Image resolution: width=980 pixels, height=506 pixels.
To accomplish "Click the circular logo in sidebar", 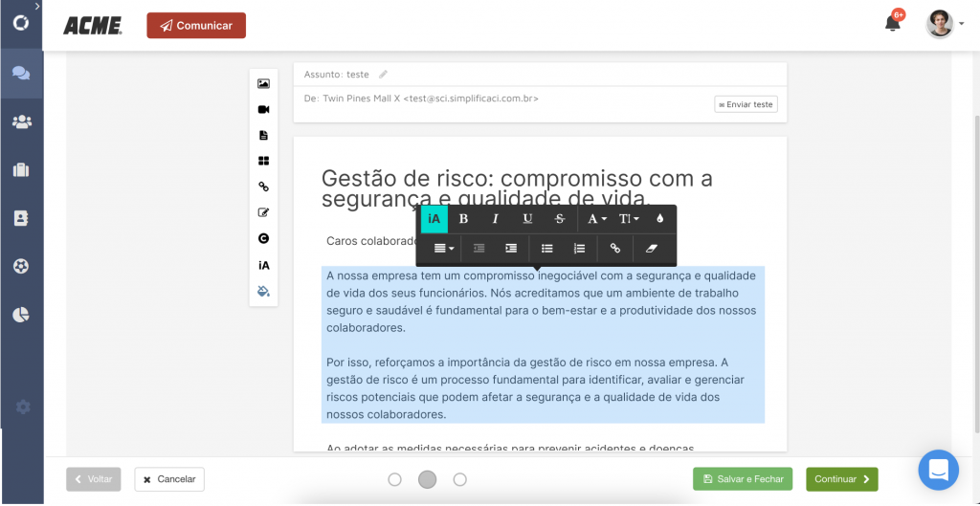I will (x=21, y=24).
